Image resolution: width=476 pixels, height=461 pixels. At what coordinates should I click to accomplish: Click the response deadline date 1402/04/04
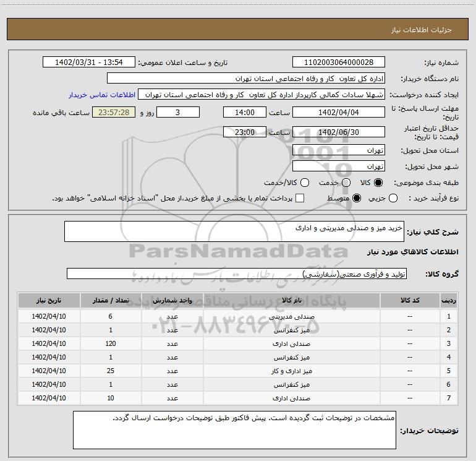pyautogui.click(x=339, y=113)
